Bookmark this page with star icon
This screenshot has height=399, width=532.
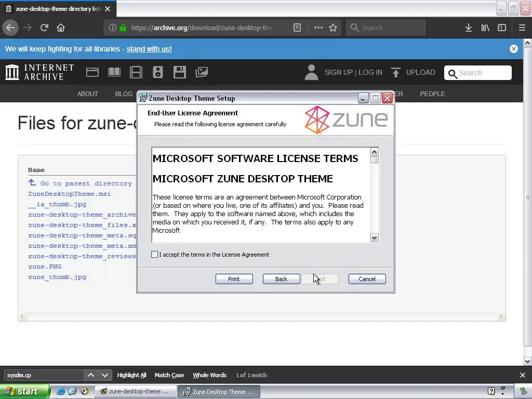coord(333,28)
